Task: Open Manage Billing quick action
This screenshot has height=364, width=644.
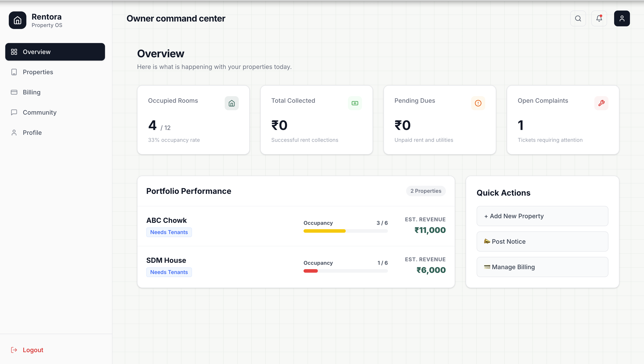Action: point(542,267)
